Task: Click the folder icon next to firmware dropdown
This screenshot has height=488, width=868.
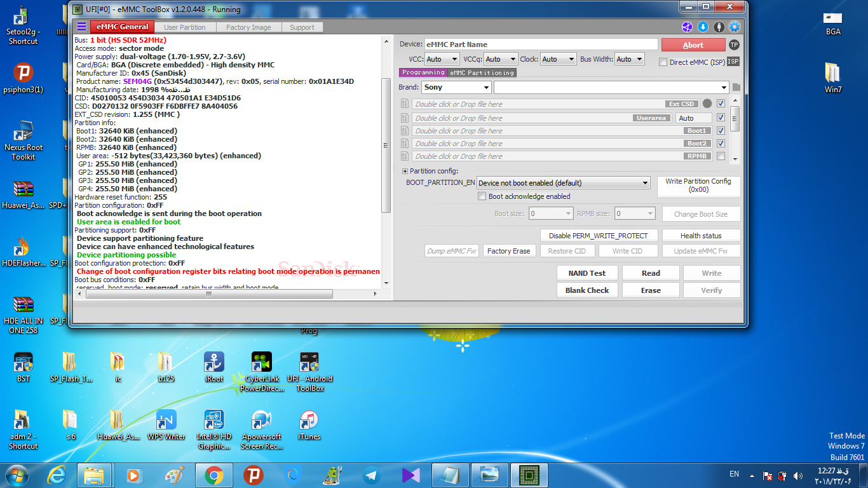Action: (736, 87)
